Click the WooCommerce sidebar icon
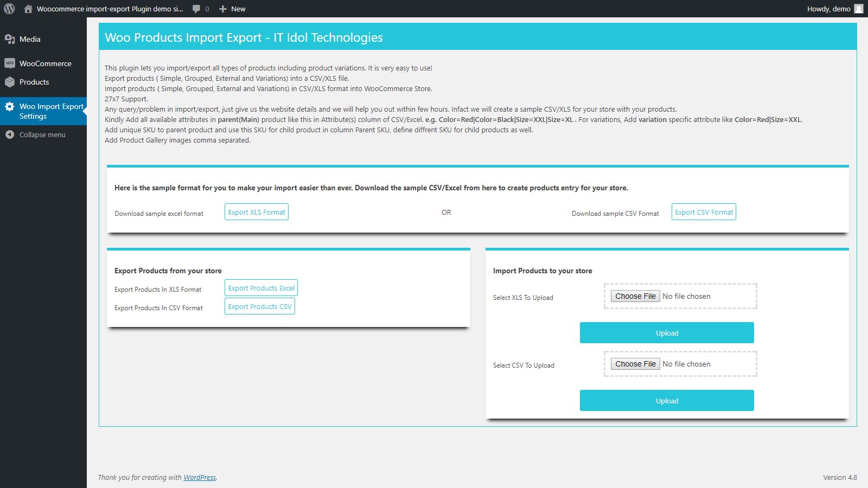Image resolution: width=868 pixels, height=488 pixels. pyautogui.click(x=10, y=63)
